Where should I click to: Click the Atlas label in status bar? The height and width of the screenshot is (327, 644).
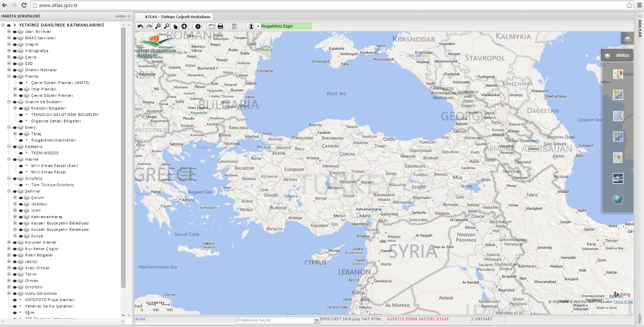point(140,319)
